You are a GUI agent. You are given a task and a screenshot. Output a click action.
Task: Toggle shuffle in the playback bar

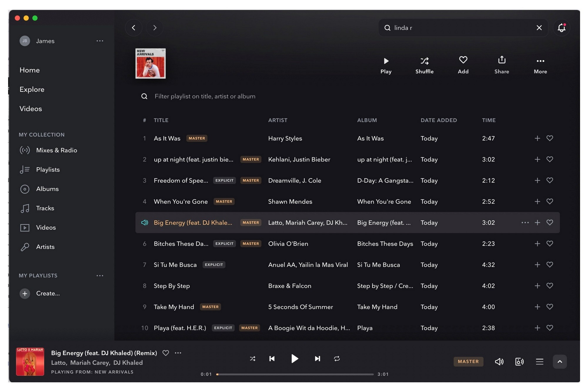pos(253,358)
